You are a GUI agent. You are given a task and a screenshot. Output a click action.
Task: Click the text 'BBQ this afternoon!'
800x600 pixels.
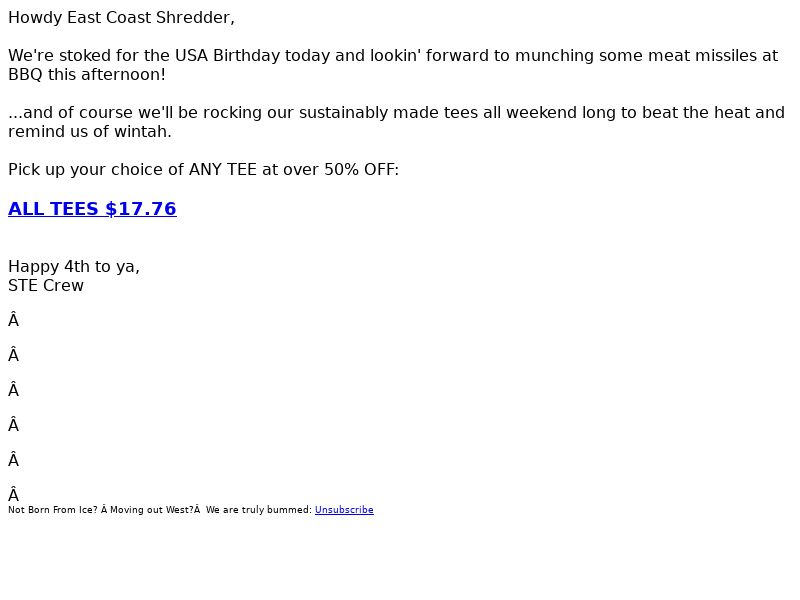tap(87, 74)
